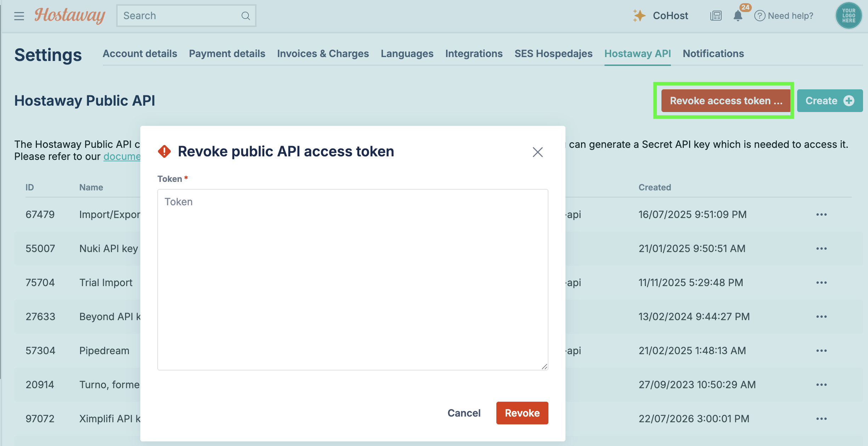Click the Revoke access token button

pos(726,101)
